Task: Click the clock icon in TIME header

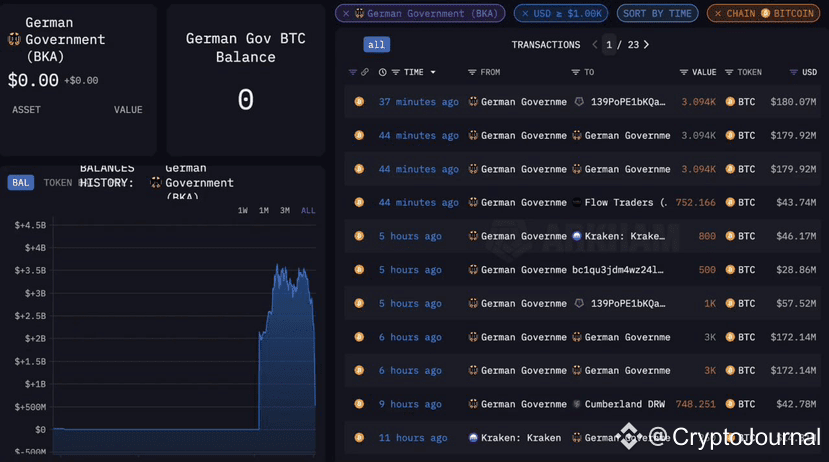Action: (382, 72)
